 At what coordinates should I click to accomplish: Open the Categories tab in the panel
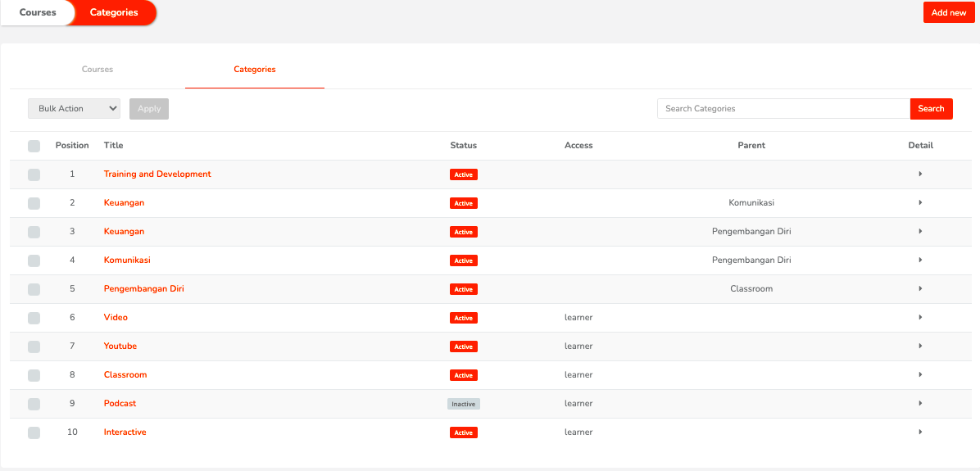(255, 70)
